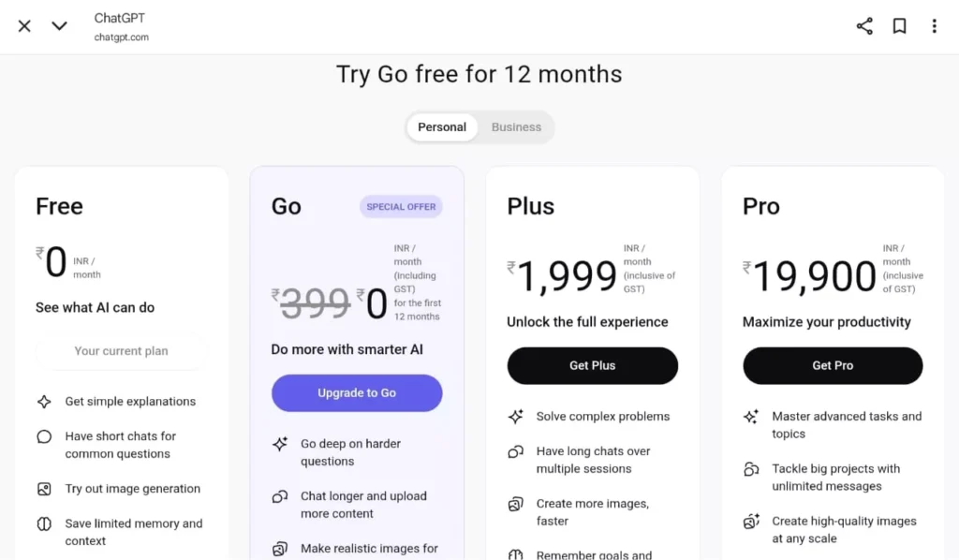The height and width of the screenshot is (560, 959).
Task: Switch the plan toggle to Business
Action: tap(516, 126)
